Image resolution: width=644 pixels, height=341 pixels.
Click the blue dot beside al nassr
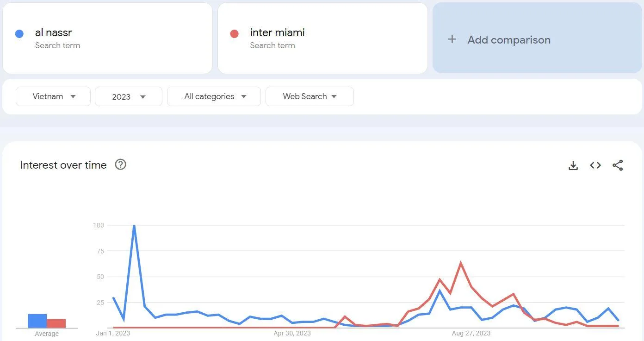(x=19, y=34)
